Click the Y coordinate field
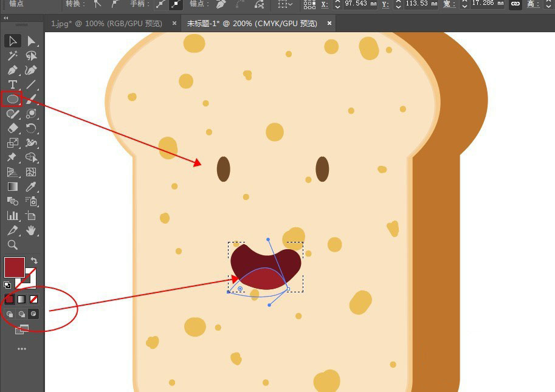 click(x=421, y=4)
